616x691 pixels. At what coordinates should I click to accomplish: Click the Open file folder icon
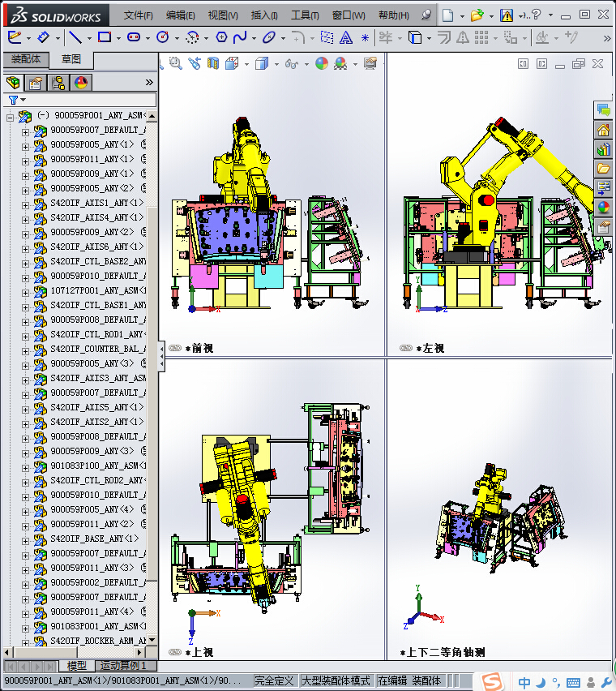(477, 15)
